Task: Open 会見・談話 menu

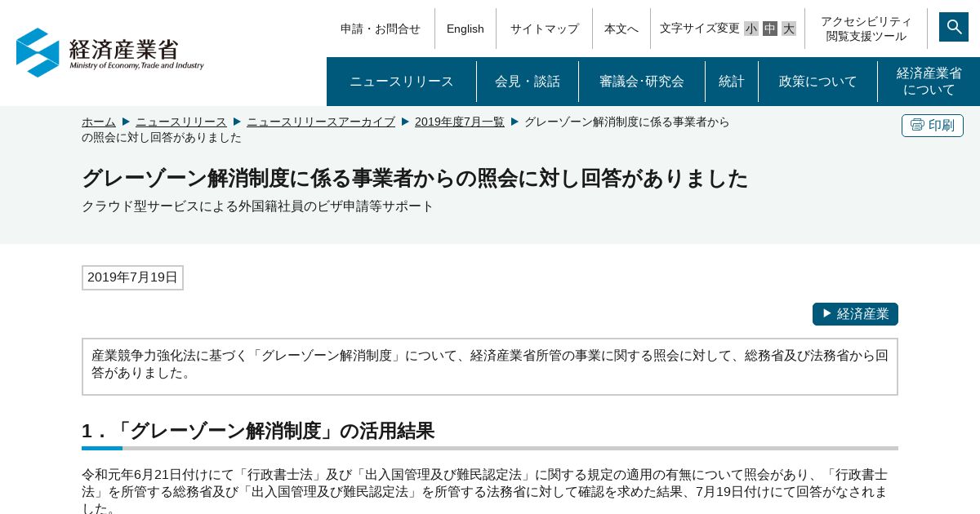Action: (528, 82)
